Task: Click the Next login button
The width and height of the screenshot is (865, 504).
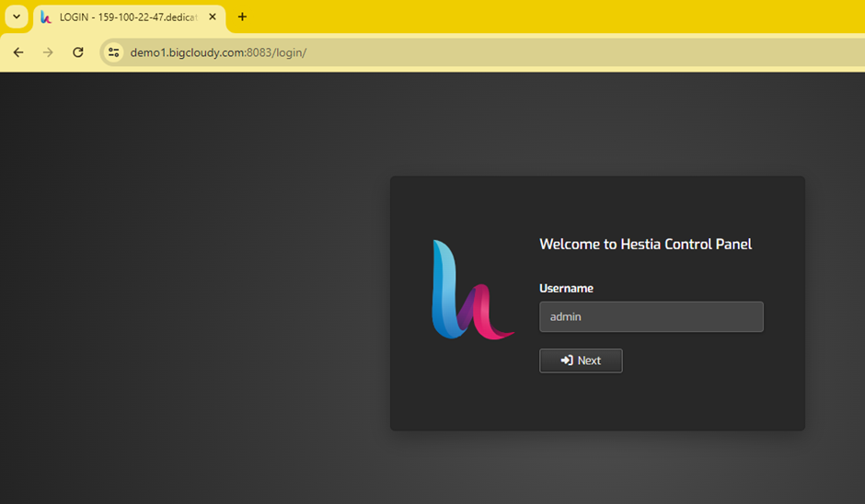Action: click(x=581, y=361)
